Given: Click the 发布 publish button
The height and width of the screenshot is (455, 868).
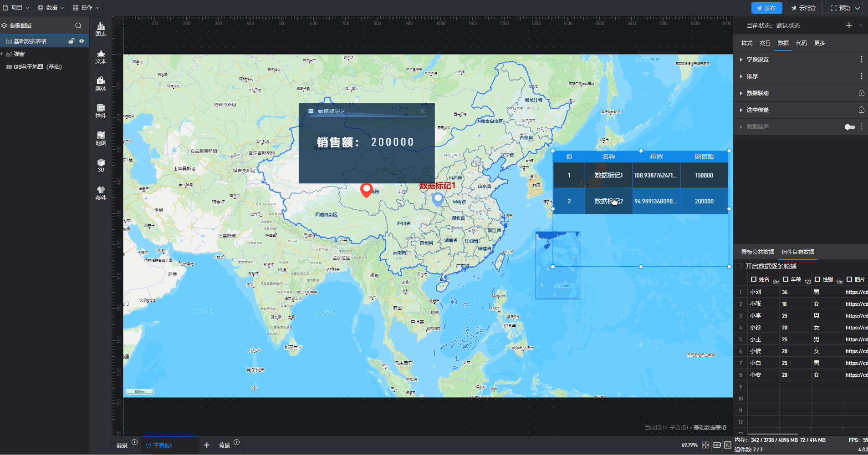Looking at the screenshot, I should [x=766, y=8].
